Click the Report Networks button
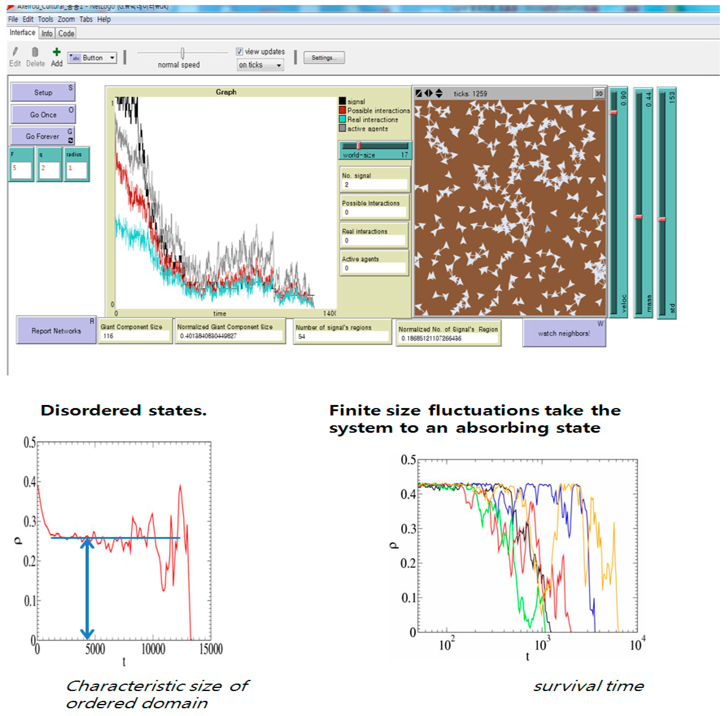 coord(56,330)
